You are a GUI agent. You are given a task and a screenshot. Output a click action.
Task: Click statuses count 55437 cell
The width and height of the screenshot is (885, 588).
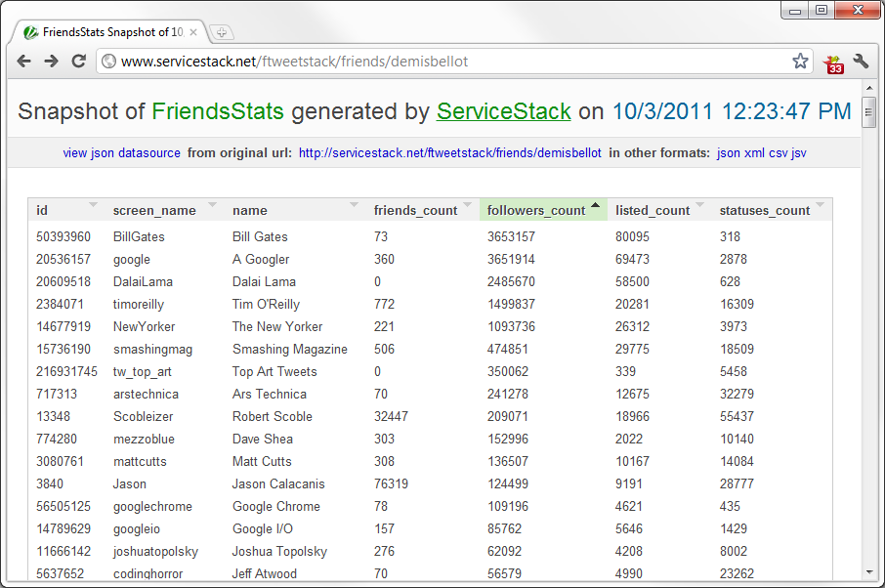[737, 416]
